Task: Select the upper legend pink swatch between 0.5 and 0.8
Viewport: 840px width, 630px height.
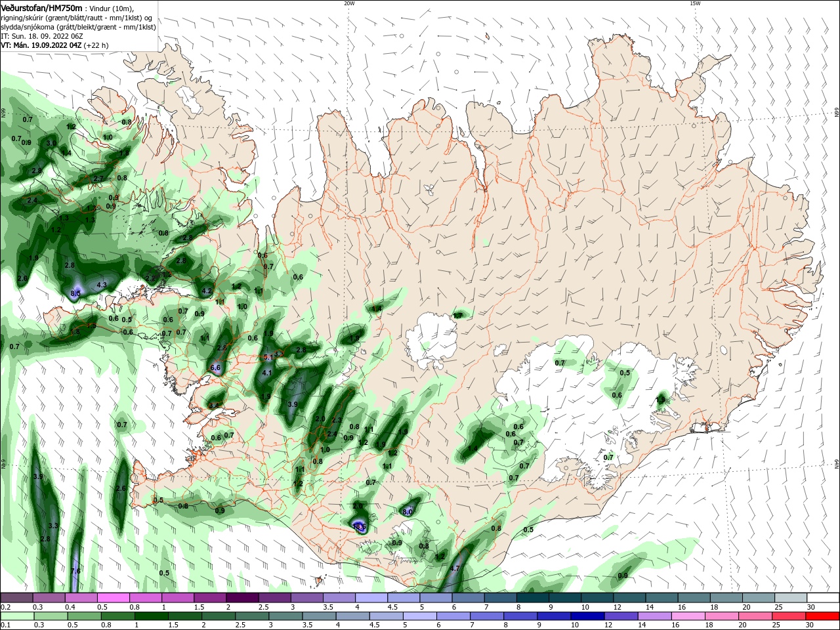Action: pyautogui.click(x=114, y=598)
